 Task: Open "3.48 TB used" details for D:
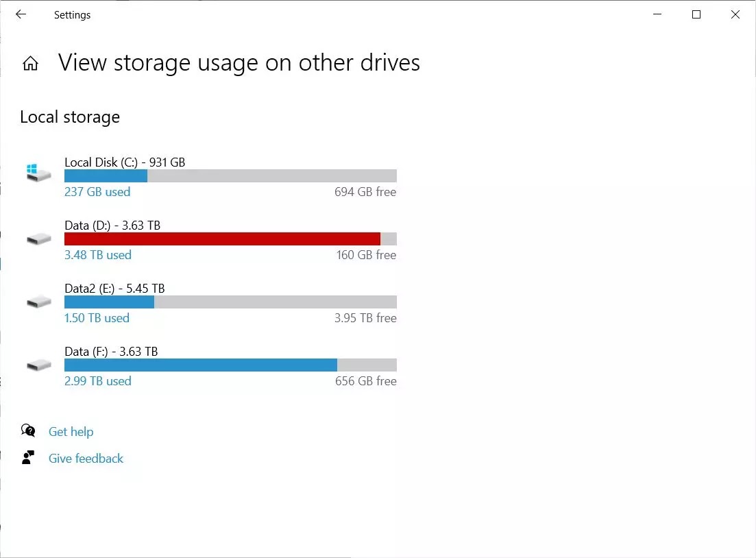[97, 255]
